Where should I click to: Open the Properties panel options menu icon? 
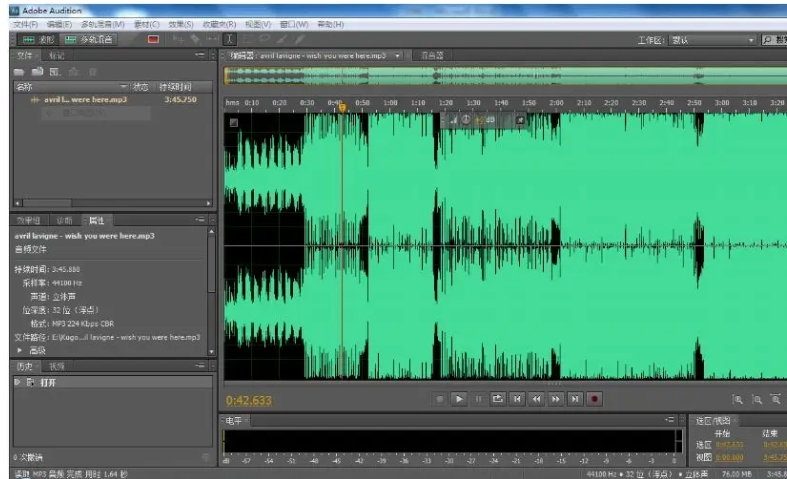pos(200,219)
